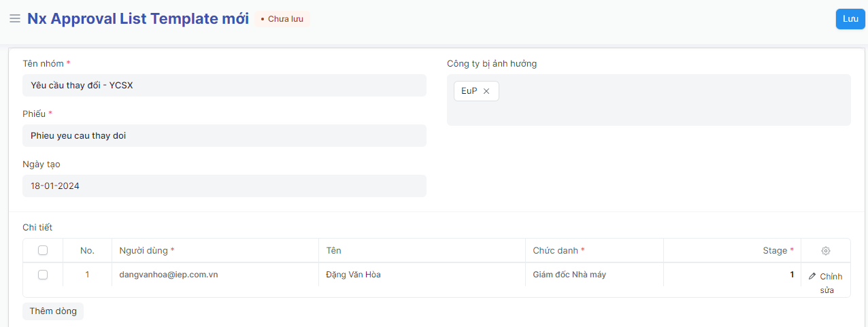Click the pencil edit icon for row 1

click(812, 276)
